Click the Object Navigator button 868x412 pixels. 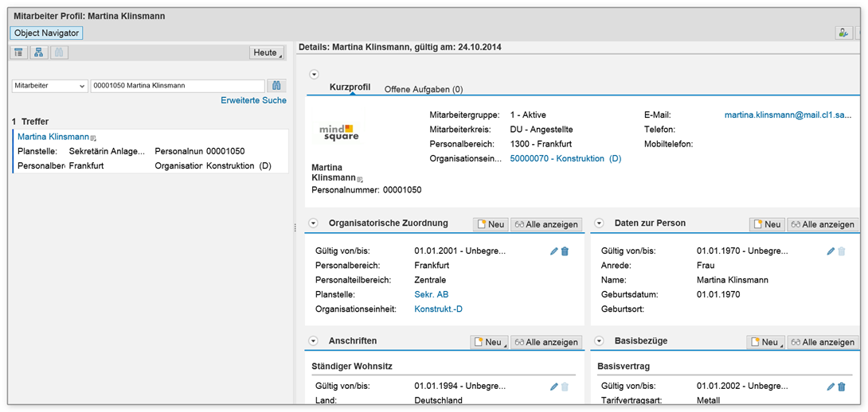(46, 33)
